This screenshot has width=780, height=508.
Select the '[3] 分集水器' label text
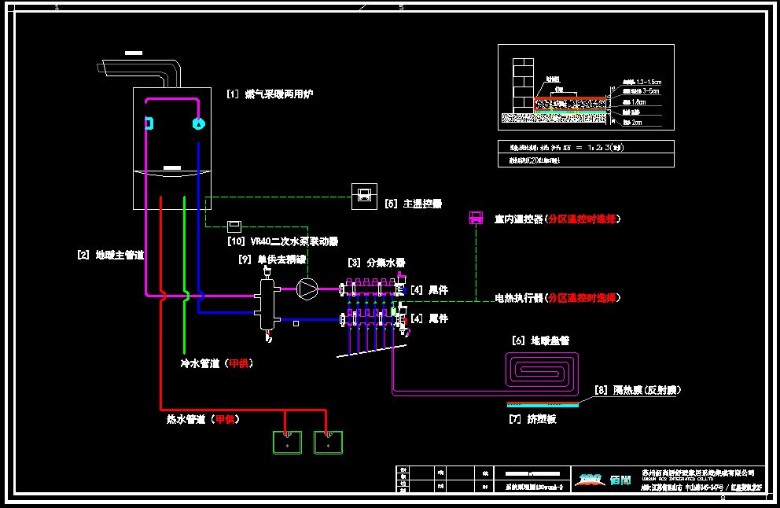(376, 262)
